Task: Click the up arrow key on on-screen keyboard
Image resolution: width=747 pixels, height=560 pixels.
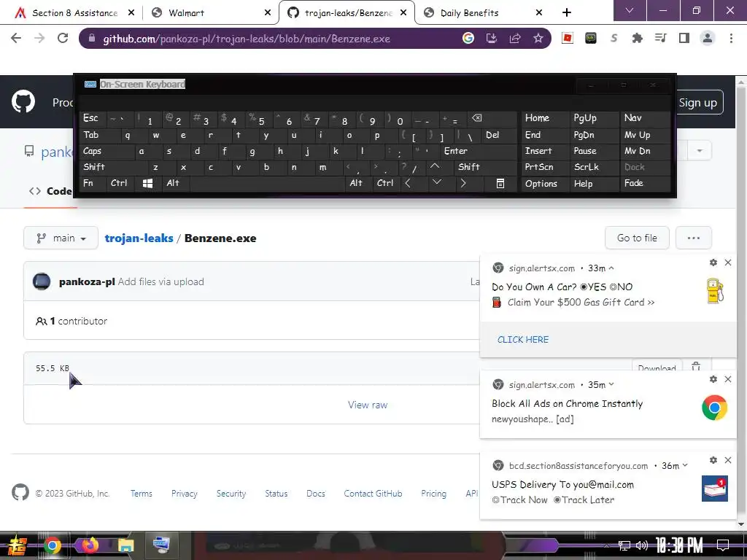Action: (x=435, y=167)
